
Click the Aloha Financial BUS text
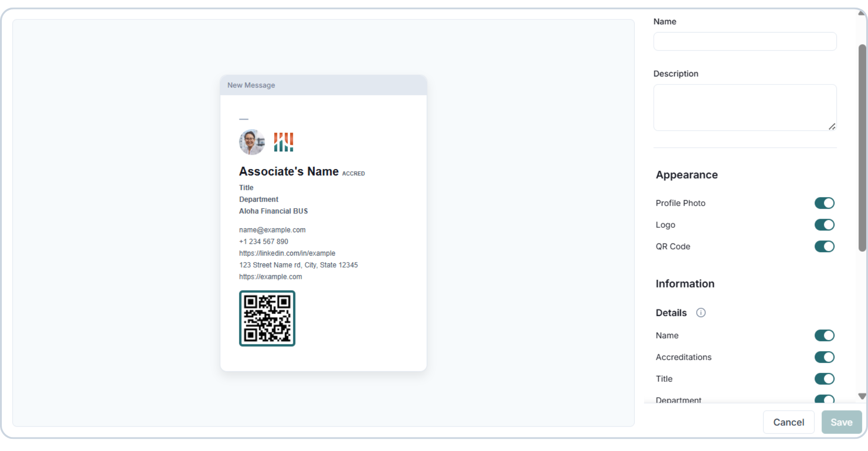(274, 211)
